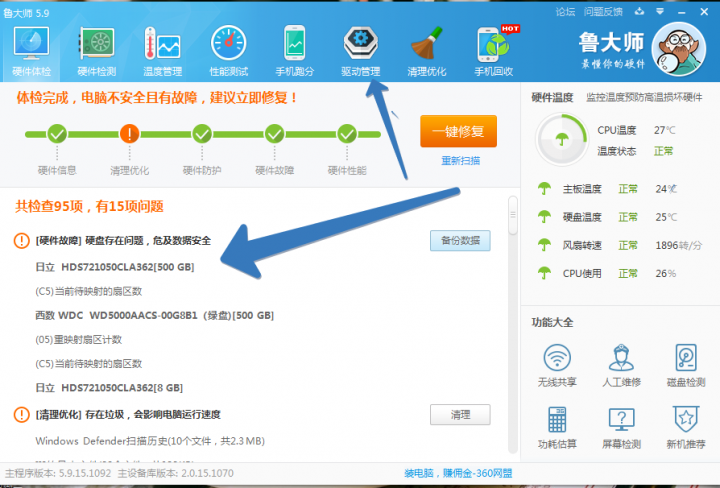
Task: Click warning icon beside 清理优化 issue
Action: 22,415
